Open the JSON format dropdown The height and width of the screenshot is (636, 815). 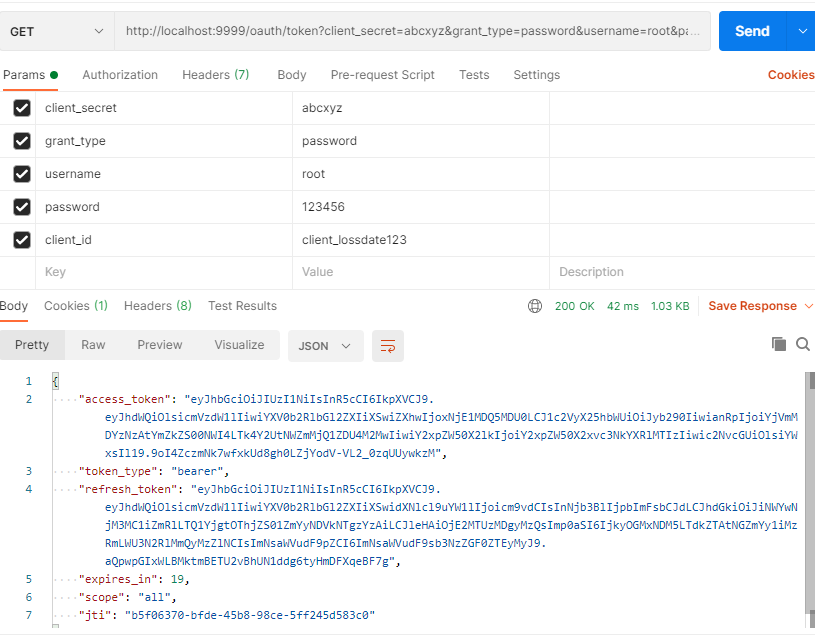click(x=325, y=346)
